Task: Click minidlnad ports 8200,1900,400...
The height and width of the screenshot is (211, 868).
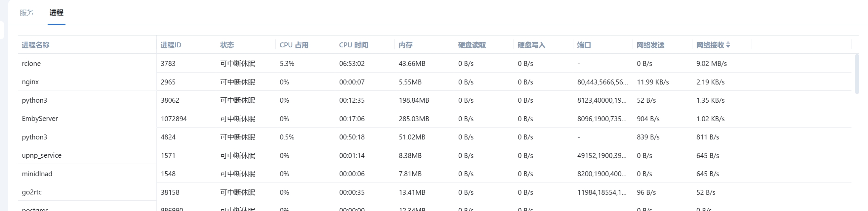Action: (x=602, y=174)
